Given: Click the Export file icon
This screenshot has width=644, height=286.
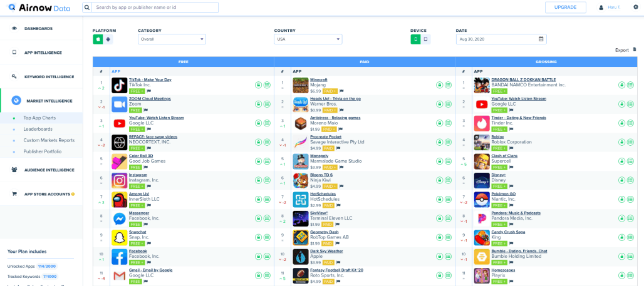Looking at the screenshot, I should coord(633,49).
